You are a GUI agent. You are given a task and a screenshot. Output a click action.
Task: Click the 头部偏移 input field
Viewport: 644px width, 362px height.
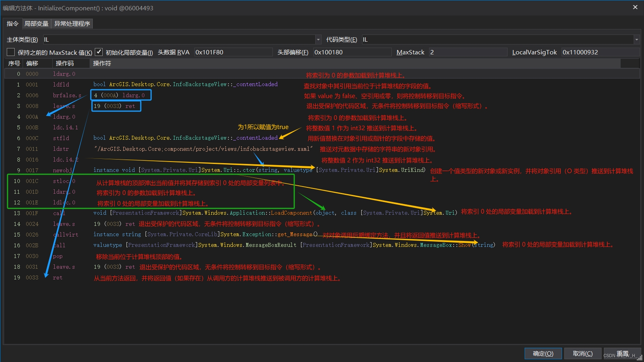(x=352, y=52)
